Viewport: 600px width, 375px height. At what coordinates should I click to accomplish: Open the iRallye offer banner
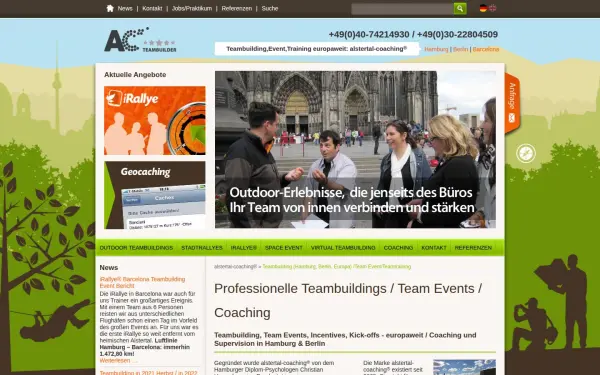pyautogui.click(x=155, y=121)
